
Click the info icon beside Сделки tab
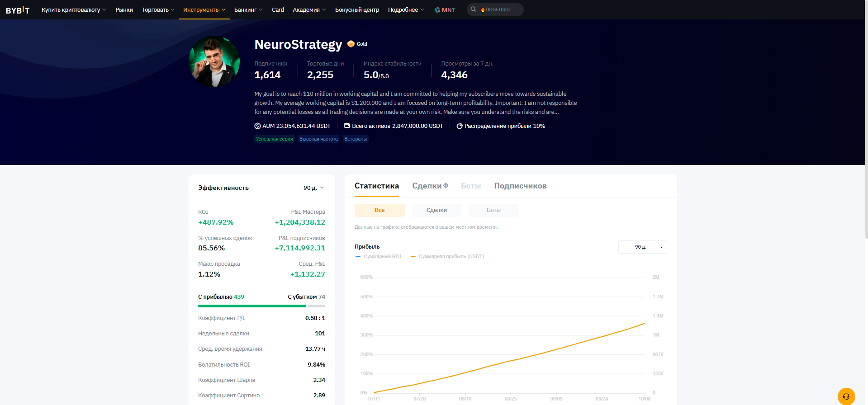(x=446, y=185)
